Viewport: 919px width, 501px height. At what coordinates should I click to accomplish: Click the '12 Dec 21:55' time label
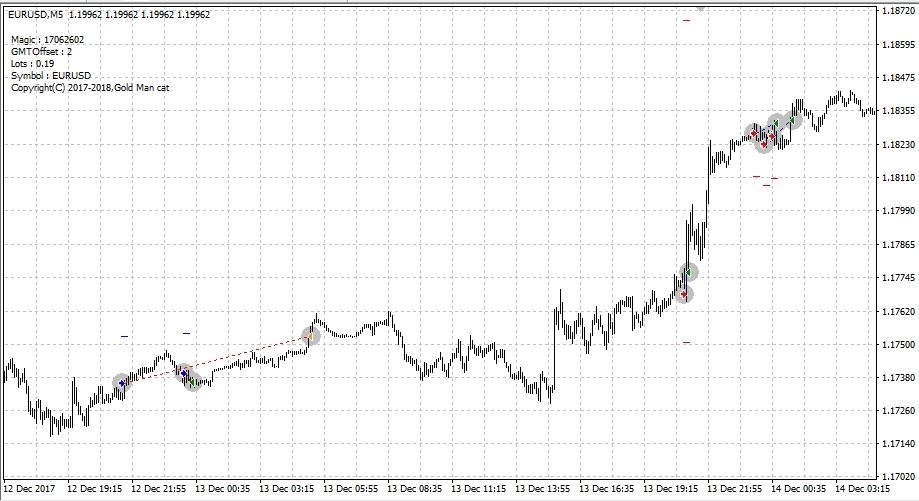(x=159, y=489)
